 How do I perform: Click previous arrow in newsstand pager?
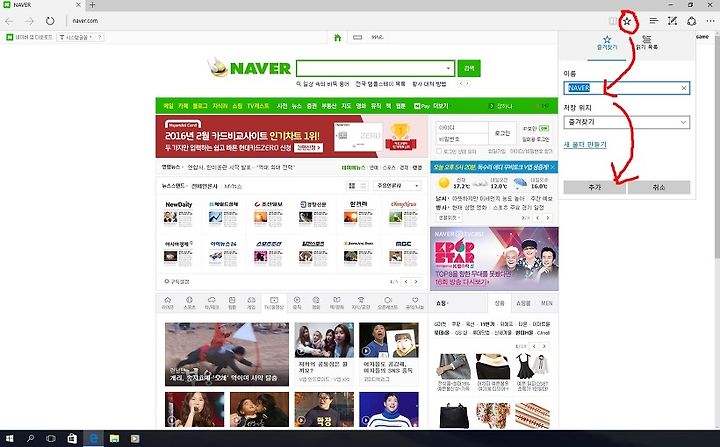click(405, 282)
